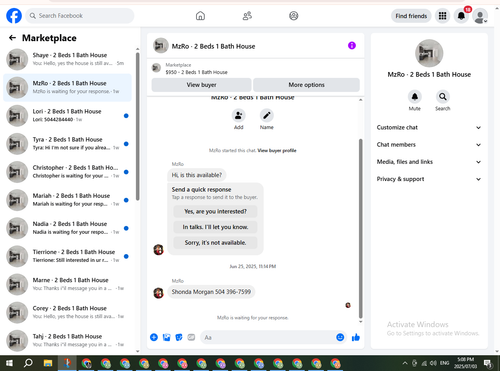Choose a GIF icon in composer
The height and width of the screenshot is (371, 500).
191,337
